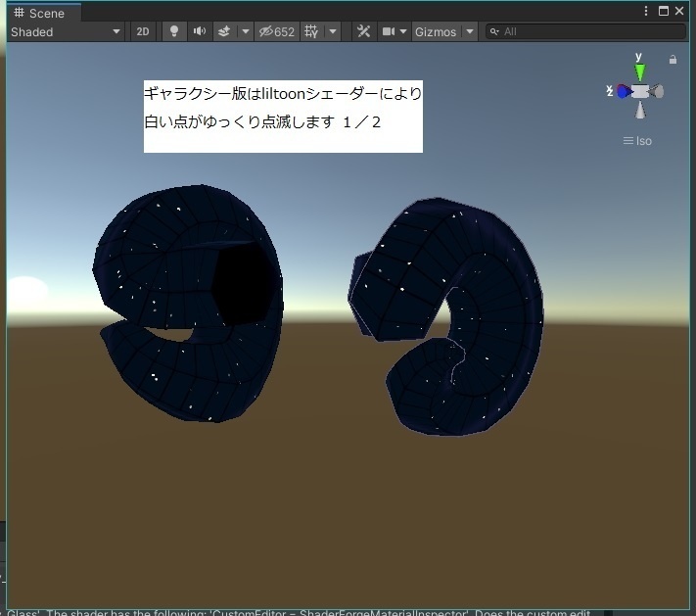
Task: Open grid settings dropdown arrow
Action: (333, 32)
